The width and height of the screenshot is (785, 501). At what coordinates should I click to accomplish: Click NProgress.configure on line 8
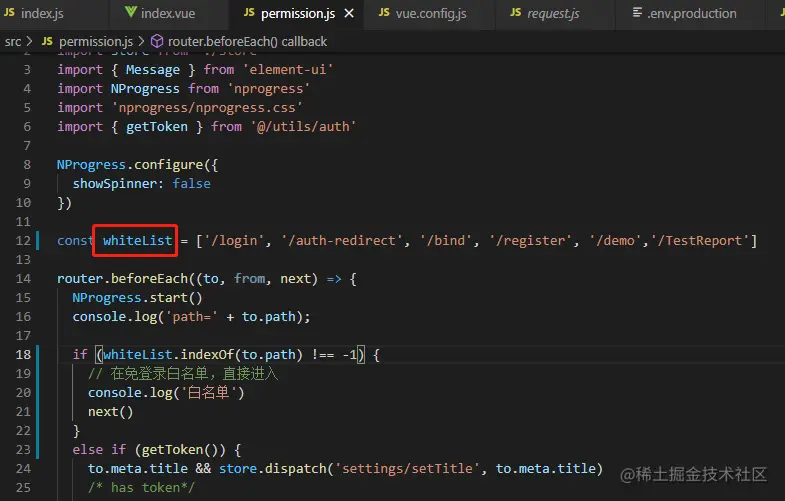click(130, 165)
